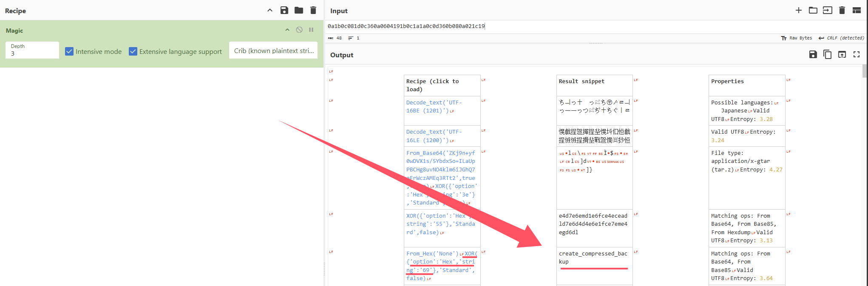Set a breakpoint on Magic operation
This screenshot has height=286, width=868.
pyautogui.click(x=311, y=30)
